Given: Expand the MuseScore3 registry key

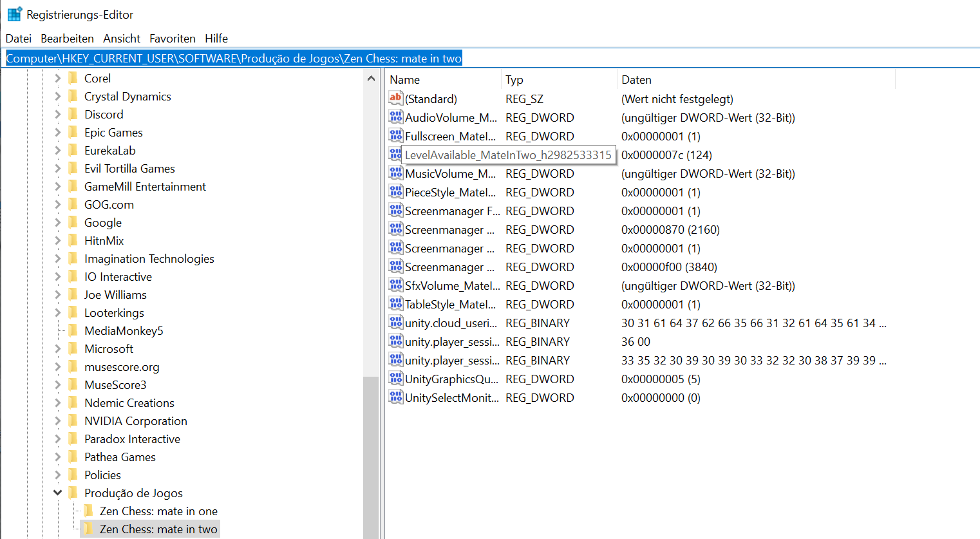Looking at the screenshot, I should point(57,384).
